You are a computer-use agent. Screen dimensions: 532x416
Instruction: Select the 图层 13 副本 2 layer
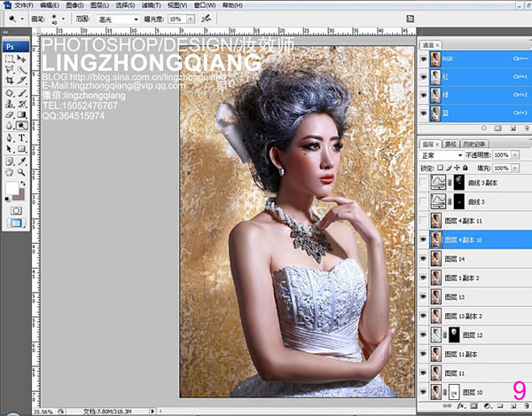(475, 316)
